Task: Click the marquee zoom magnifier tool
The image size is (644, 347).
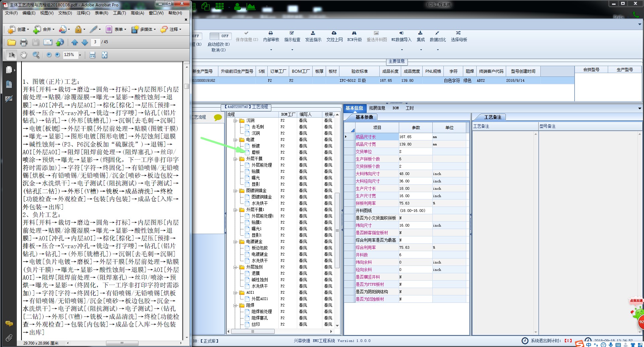Action: (x=36, y=55)
